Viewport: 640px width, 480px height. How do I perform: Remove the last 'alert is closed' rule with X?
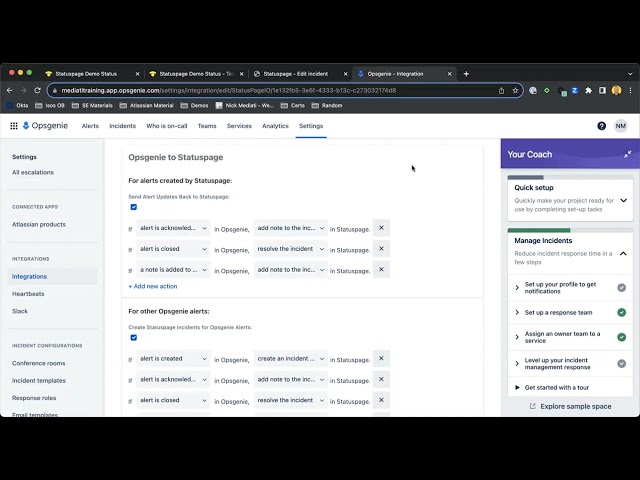[x=381, y=400]
